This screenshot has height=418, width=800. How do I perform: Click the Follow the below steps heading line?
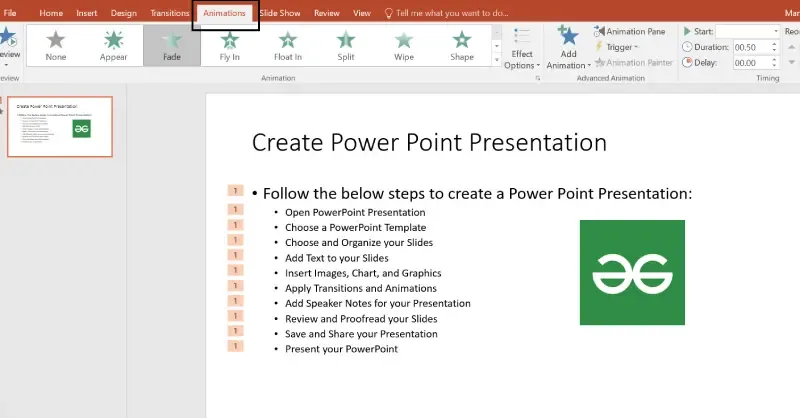[x=477, y=194]
